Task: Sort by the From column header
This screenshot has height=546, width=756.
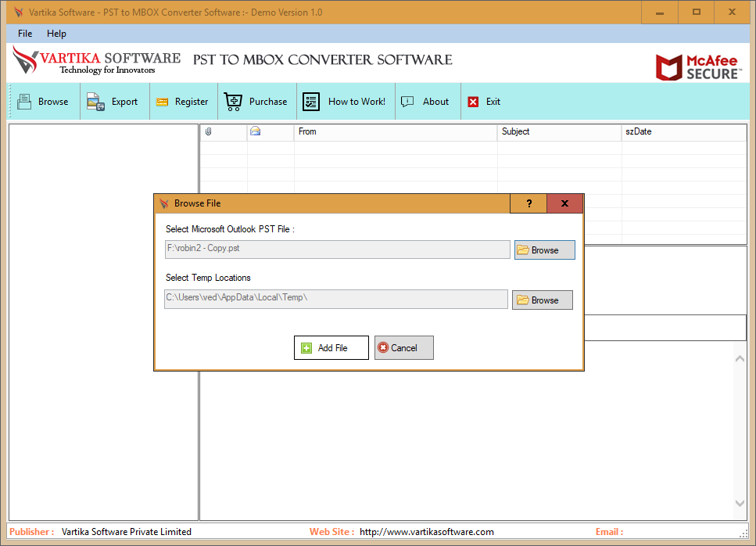Action: pyautogui.click(x=396, y=131)
